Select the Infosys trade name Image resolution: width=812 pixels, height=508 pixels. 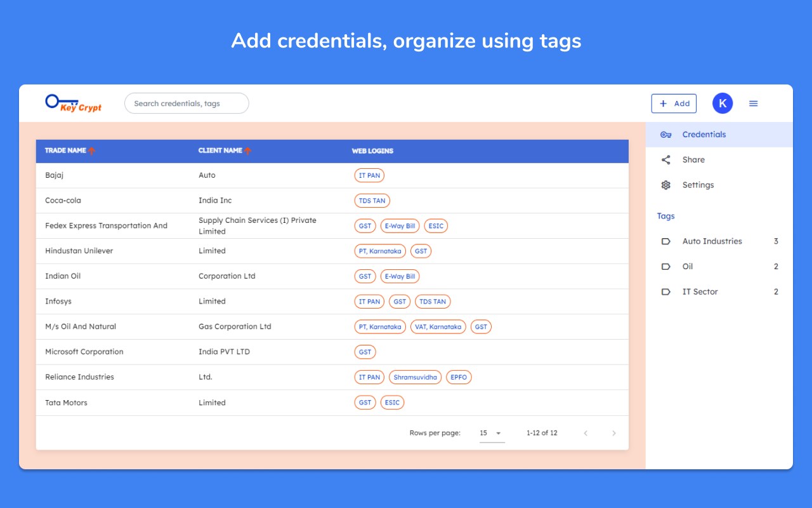tap(58, 302)
